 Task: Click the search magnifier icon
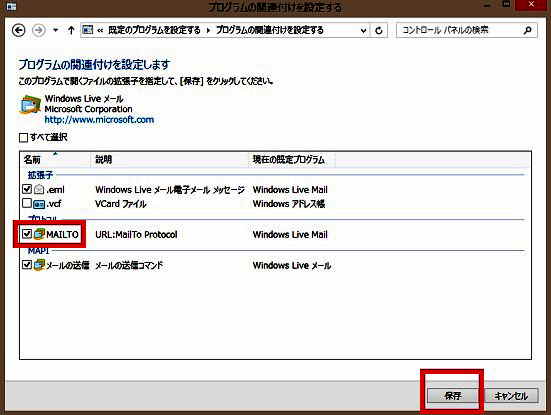527,30
